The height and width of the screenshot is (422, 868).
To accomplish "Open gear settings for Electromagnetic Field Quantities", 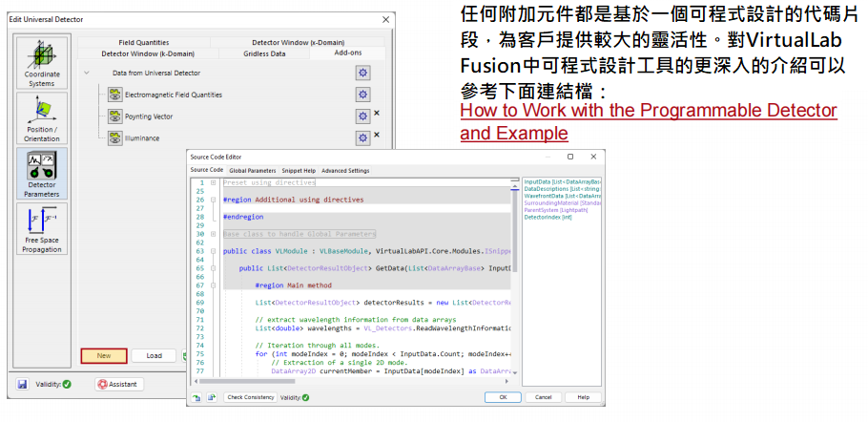I will (363, 95).
